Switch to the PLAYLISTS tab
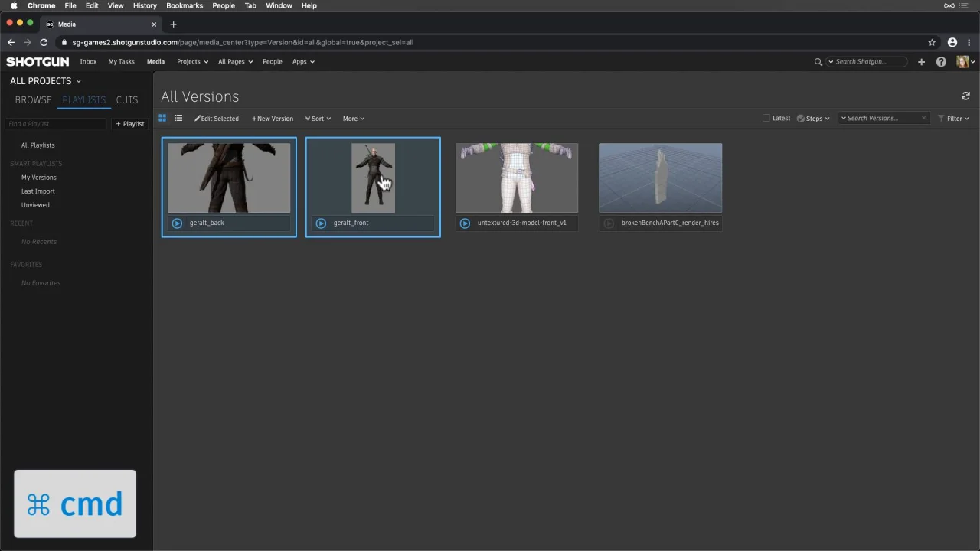Screen dimensions: 980x551 (84, 99)
